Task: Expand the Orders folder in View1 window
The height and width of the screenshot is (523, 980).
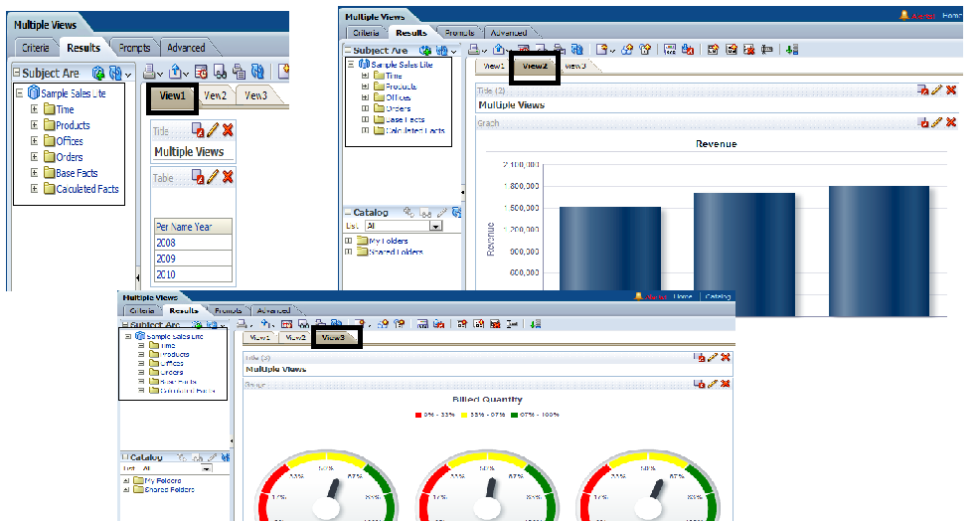Action: click(x=35, y=156)
